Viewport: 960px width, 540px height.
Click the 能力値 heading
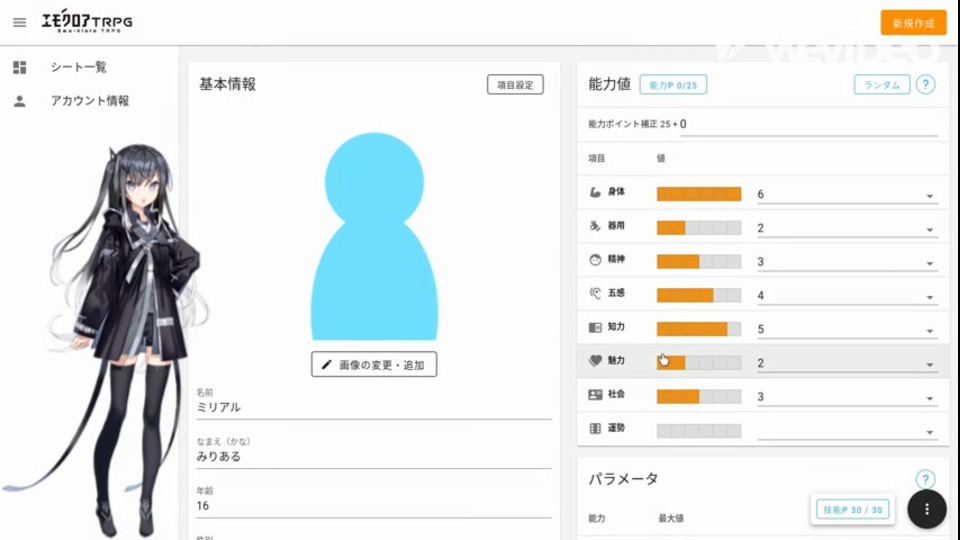pyautogui.click(x=609, y=84)
